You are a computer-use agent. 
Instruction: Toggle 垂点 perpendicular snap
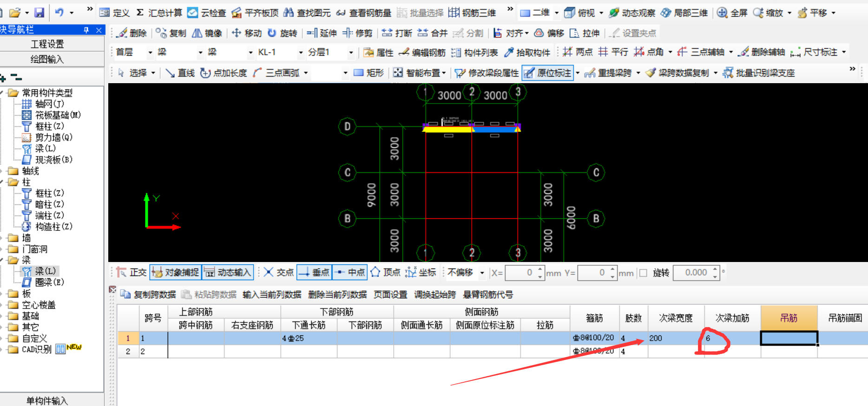click(x=314, y=272)
